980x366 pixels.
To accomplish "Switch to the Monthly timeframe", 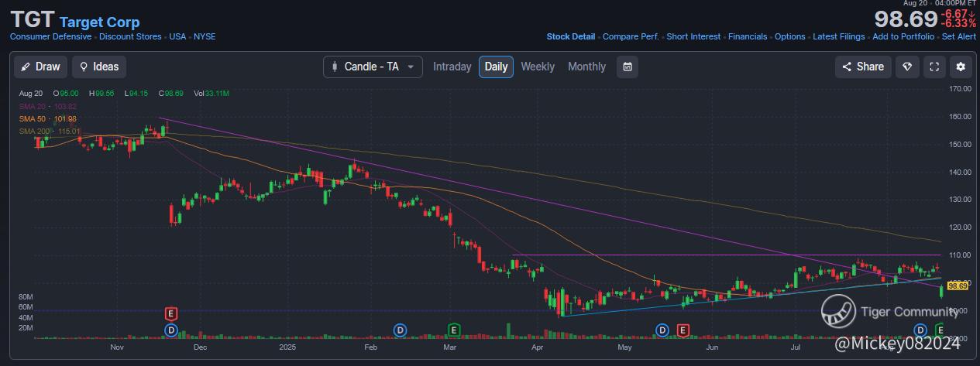I will tap(587, 67).
